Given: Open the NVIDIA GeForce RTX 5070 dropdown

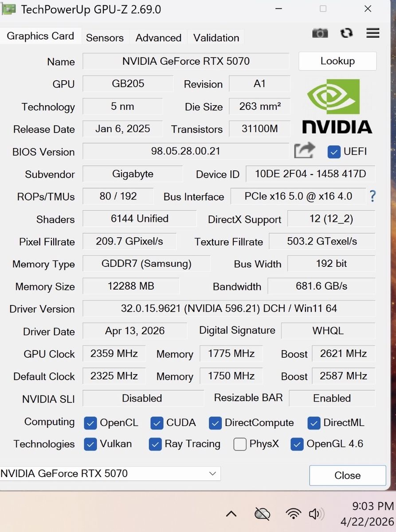Looking at the screenshot, I should point(110,473).
